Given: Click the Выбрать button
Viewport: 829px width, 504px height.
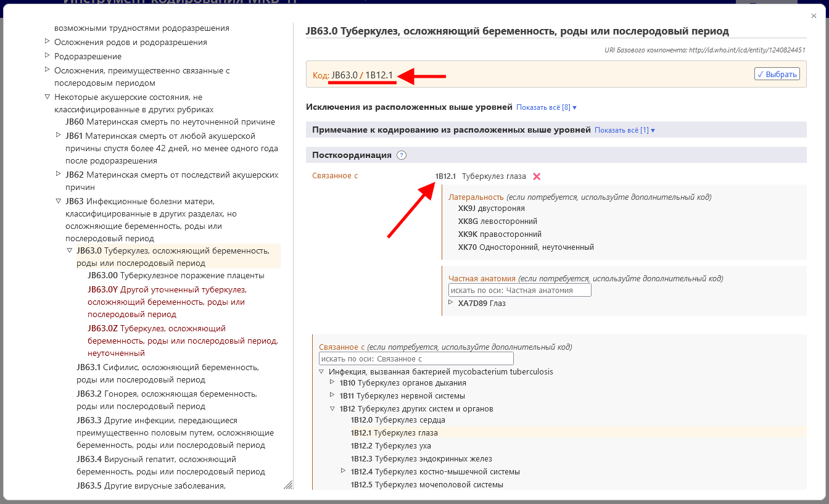Looking at the screenshot, I should coord(777,74).
